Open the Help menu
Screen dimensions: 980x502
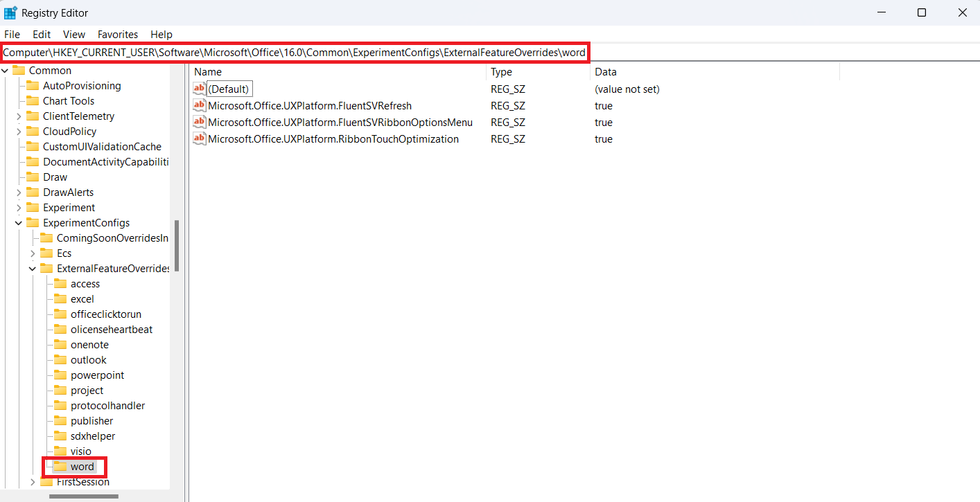pos(161,34)
